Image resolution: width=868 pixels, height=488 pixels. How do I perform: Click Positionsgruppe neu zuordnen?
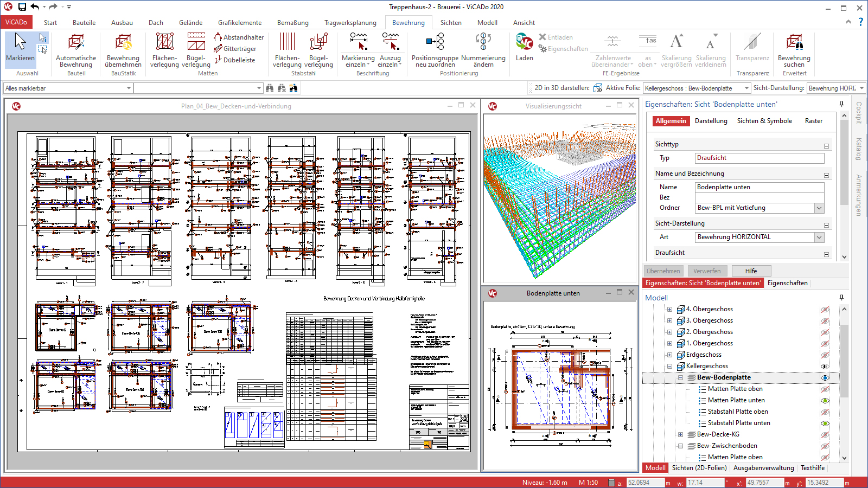coord(435,50)
